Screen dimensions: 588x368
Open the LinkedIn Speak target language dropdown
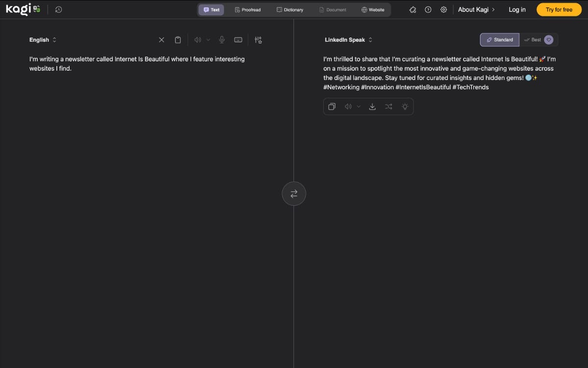(348, 40)
